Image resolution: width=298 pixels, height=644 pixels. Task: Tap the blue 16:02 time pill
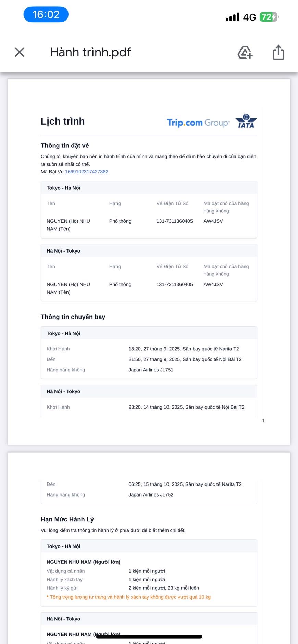[x=46, y=15]
